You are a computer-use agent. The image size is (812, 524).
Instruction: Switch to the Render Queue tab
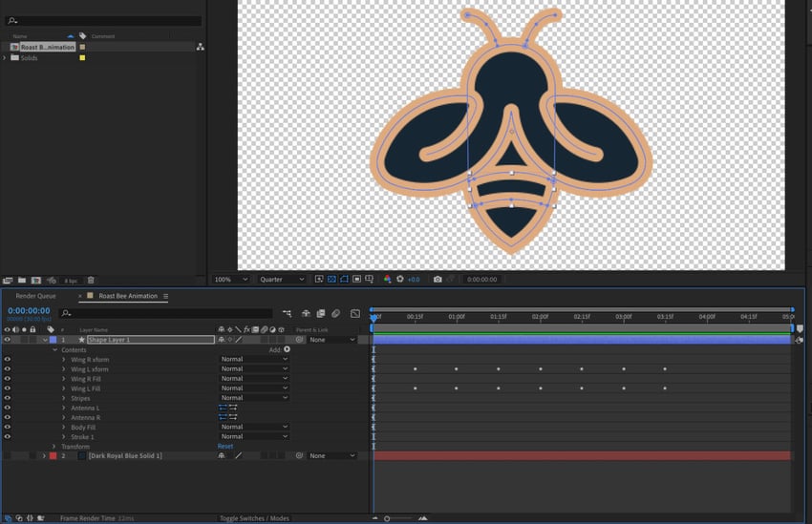click(35, 297)
